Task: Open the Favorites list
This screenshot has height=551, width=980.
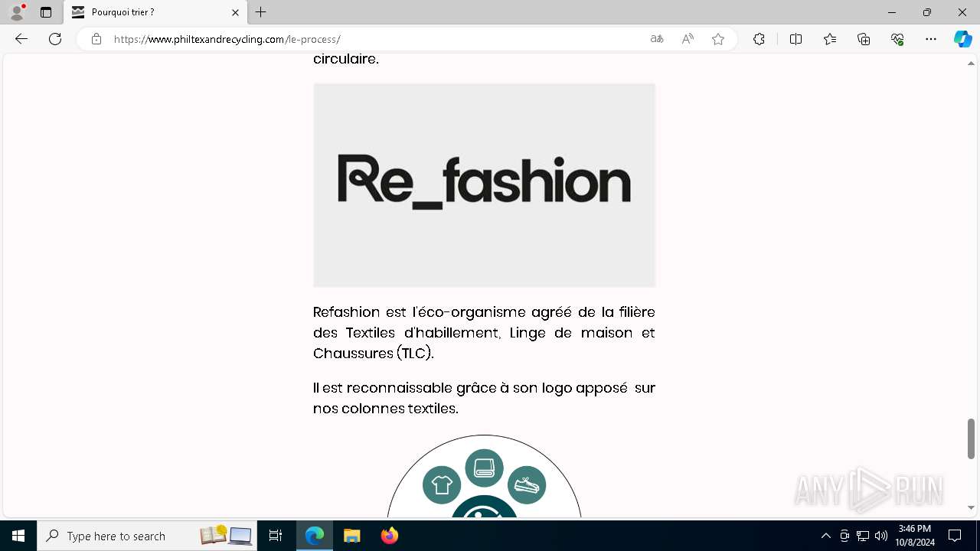Action: click(830, 39)
